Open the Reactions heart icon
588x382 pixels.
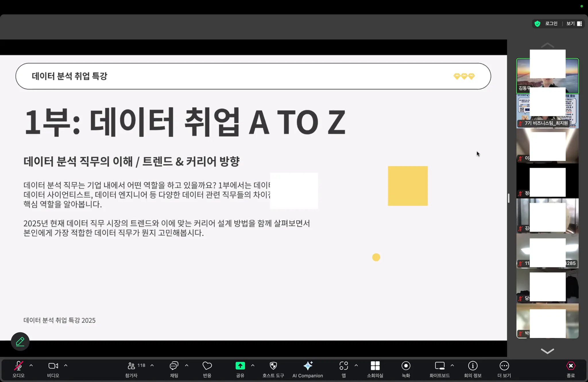point(207,366)
